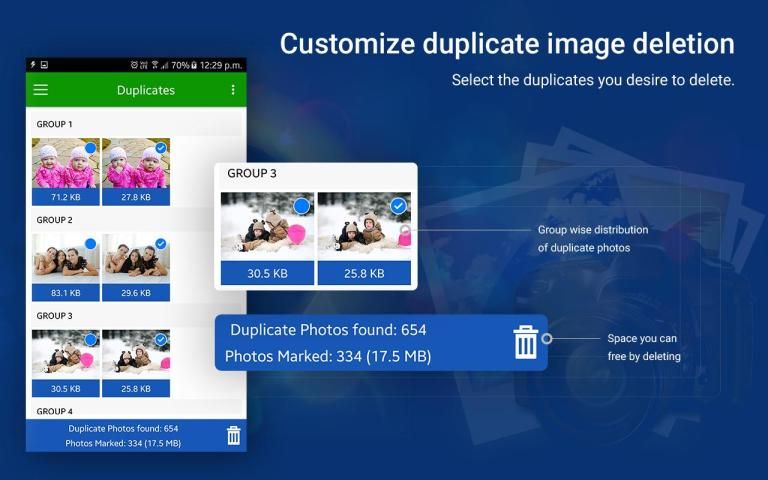Open the hamburger menu in the Duplicates header

[41, 90]
